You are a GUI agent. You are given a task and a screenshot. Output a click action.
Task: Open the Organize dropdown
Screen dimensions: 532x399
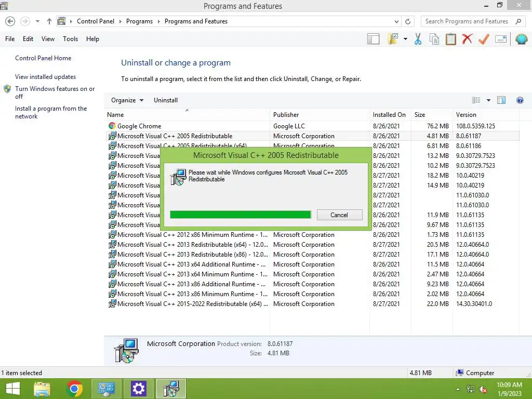click(x=127, y=100)
